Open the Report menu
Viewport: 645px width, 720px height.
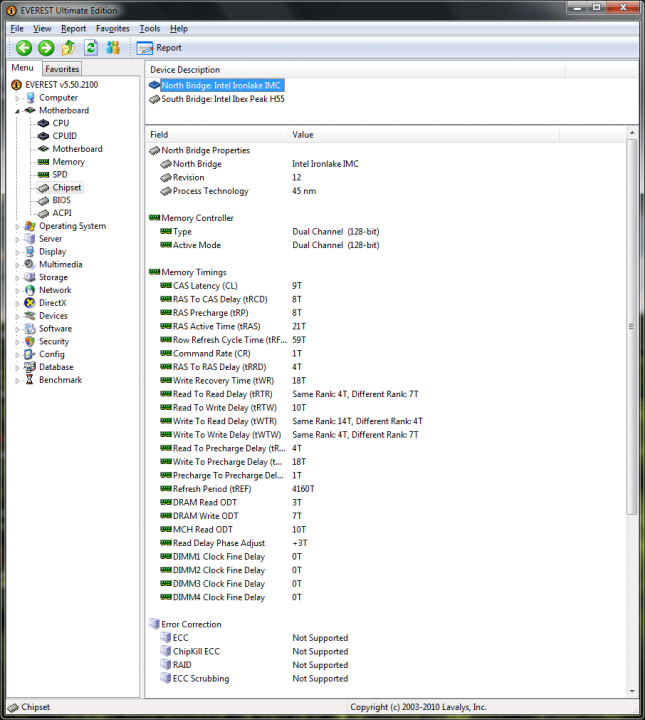[73, 28]
